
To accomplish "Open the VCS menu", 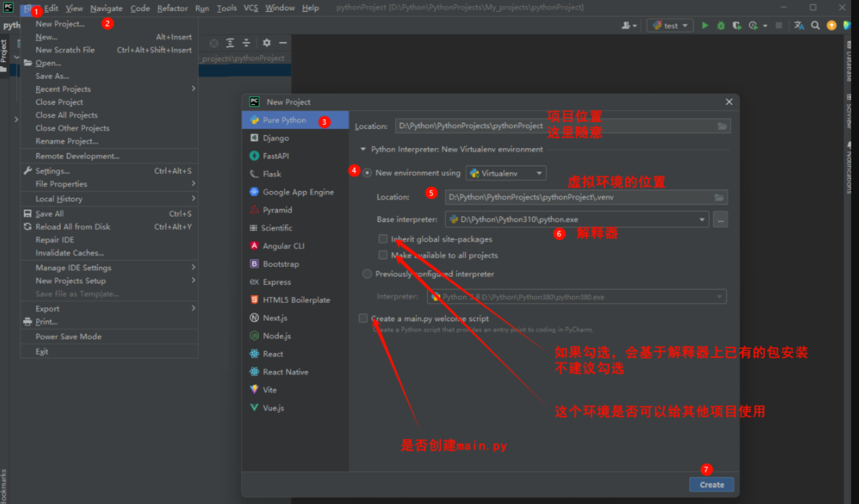I will [251, 8].
